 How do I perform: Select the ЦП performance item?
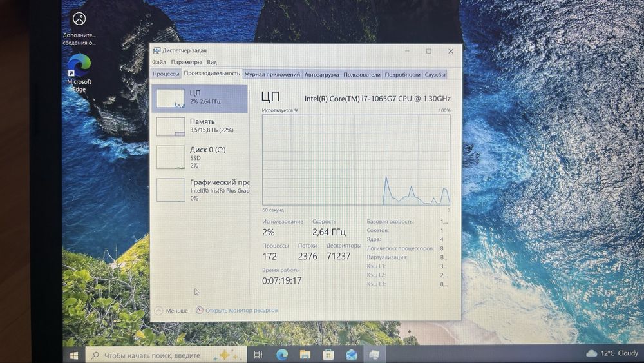(x=200, y=99)
